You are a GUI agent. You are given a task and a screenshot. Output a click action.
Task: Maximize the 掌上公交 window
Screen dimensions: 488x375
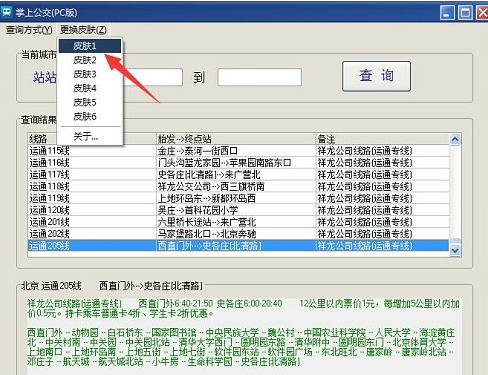point(465,13)
